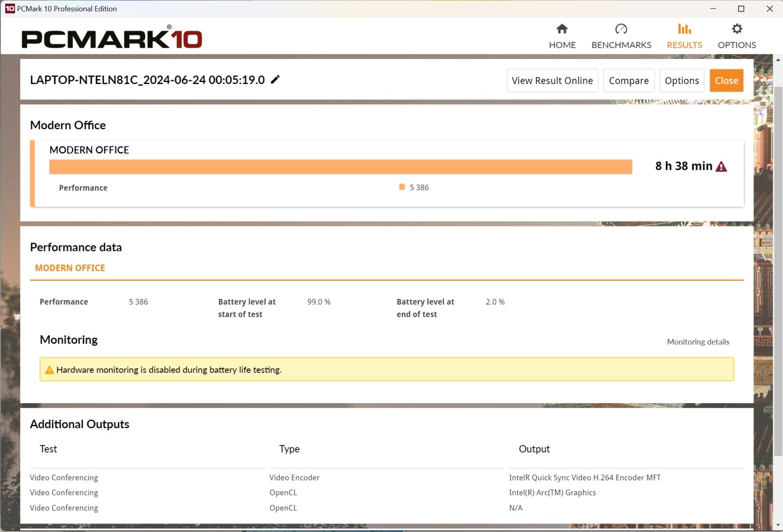Click the pencil icon to rename result
783x532 pixels.
tap(275, 79)
